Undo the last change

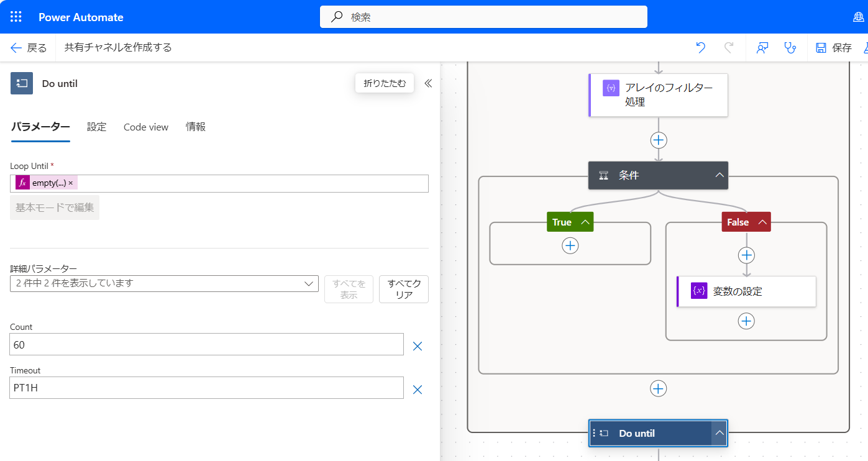pyautogui.click(x=701, y=47)
